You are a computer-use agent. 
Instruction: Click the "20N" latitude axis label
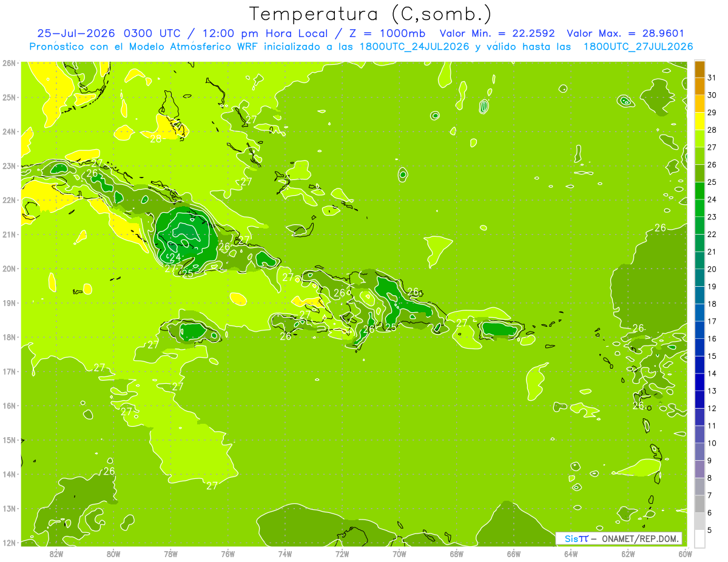coord(8,269)
